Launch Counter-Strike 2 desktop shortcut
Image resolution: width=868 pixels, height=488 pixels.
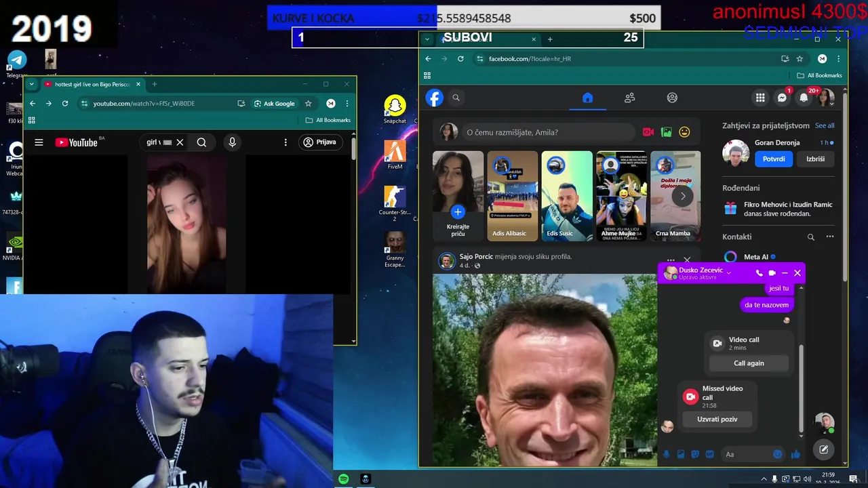[x=395, y=204]
